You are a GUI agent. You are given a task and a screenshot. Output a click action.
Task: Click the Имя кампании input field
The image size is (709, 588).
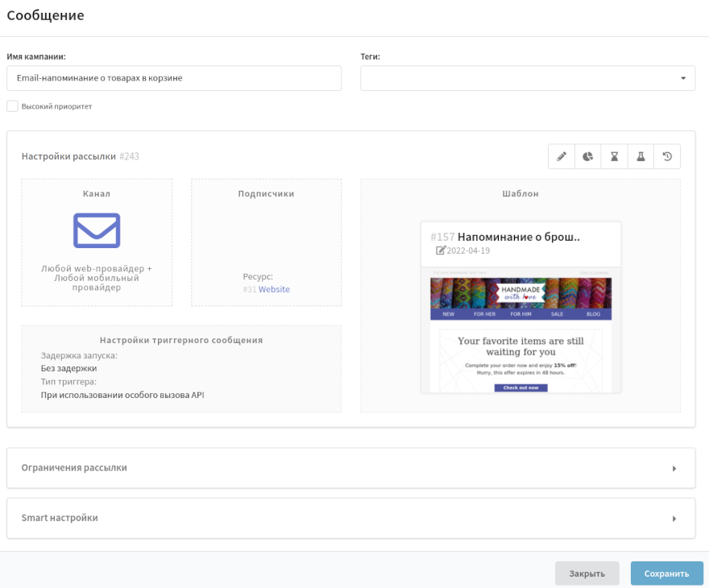click(x=174, y=78)
